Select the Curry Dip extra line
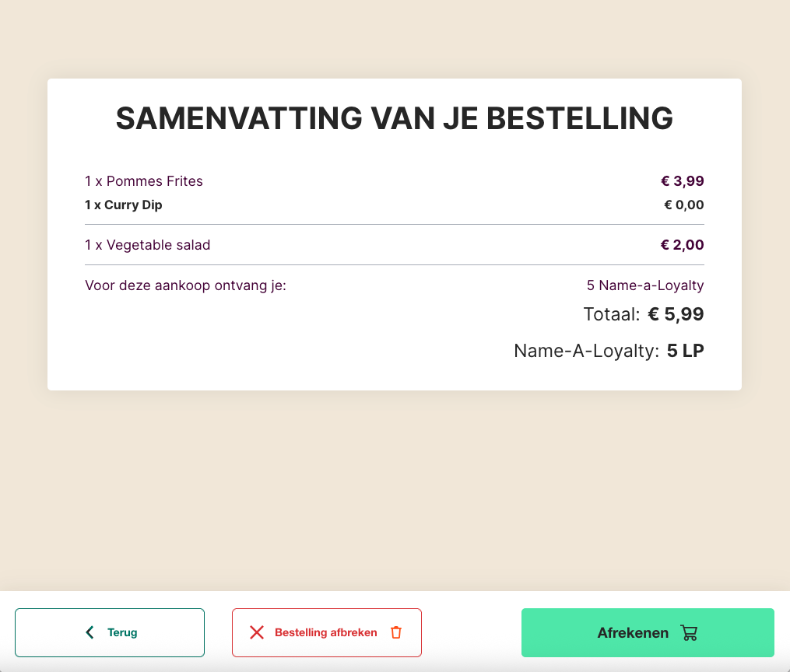 (x=124, y=205)
